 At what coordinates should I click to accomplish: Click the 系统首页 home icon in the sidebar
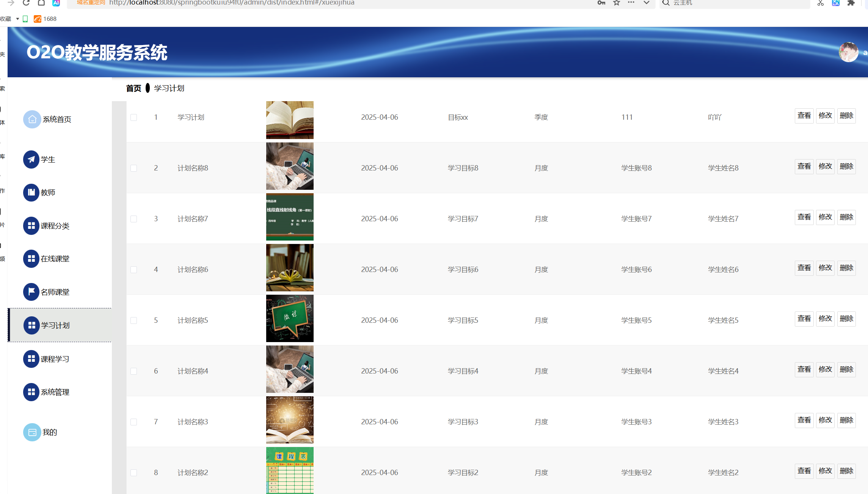[32, 119]
